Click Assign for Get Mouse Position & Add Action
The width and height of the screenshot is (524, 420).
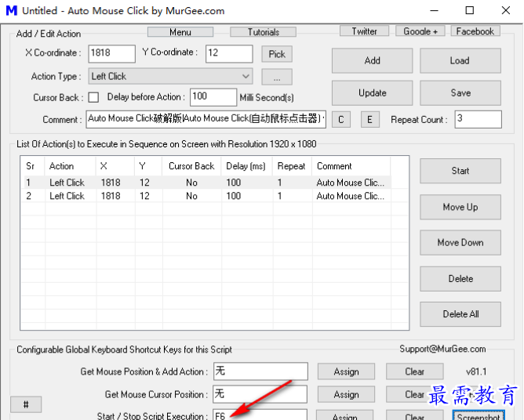[x=346, y=371]
